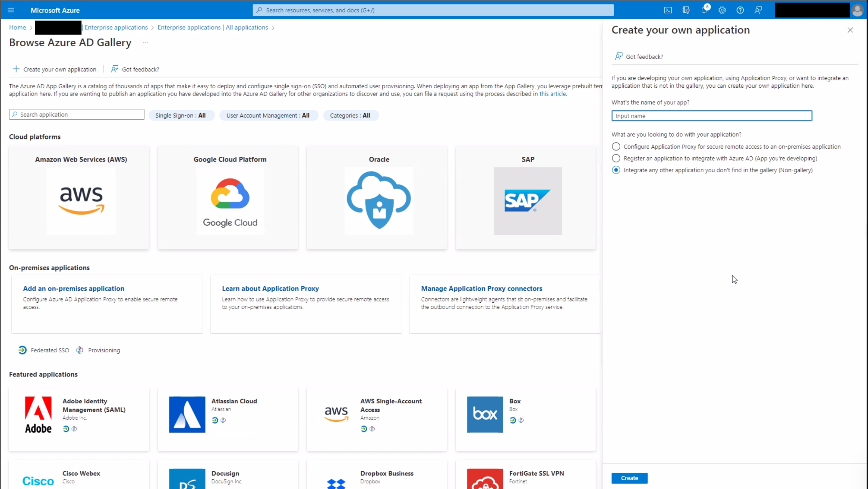Viewport: 868px width, 489px height.
Task: Click Federated SSO icon under Atlassian Cloud
Action: point(215,420)
